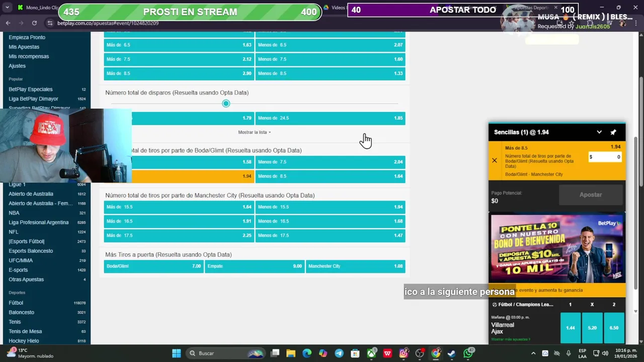644x362 pixels.
Task: Select Menos de 8.5 at 1.33
Action: coord(330,73)
